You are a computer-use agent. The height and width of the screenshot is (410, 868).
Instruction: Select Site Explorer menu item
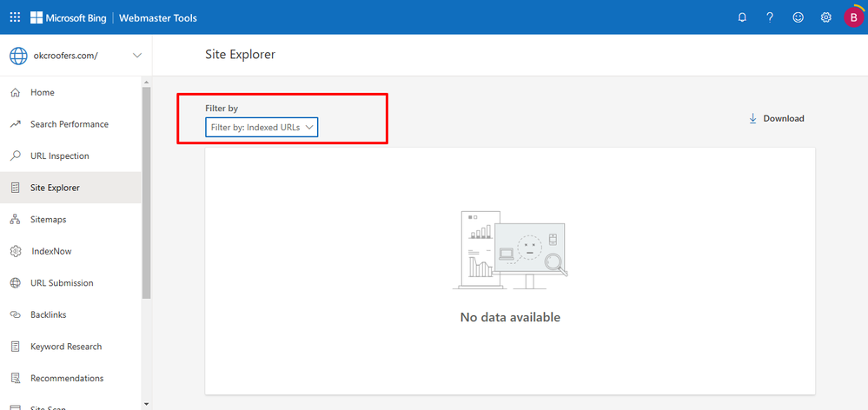71,188
